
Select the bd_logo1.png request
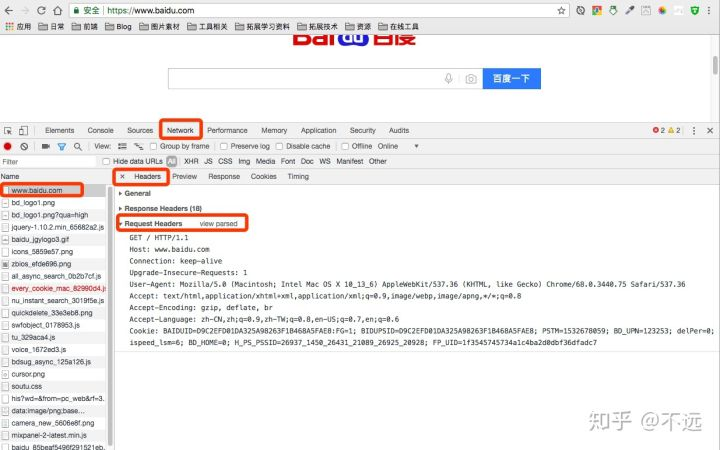tap(53, 202)
